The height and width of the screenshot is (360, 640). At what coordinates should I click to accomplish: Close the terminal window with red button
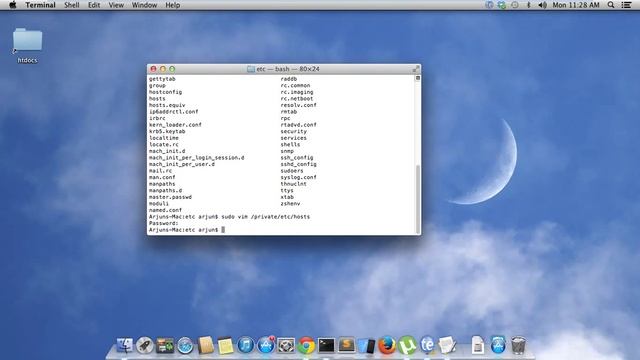[153, 69]
